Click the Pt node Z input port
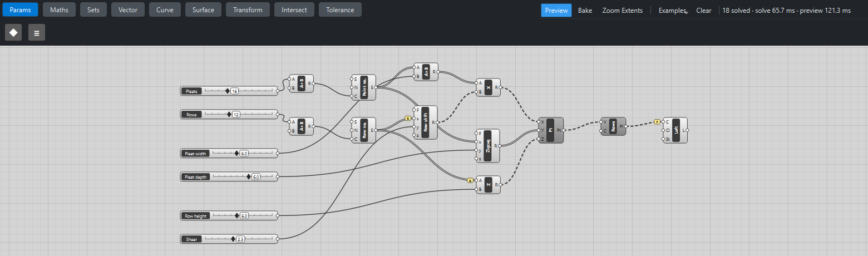The width and height of the screenshot is (868, 256). (539, 139)
